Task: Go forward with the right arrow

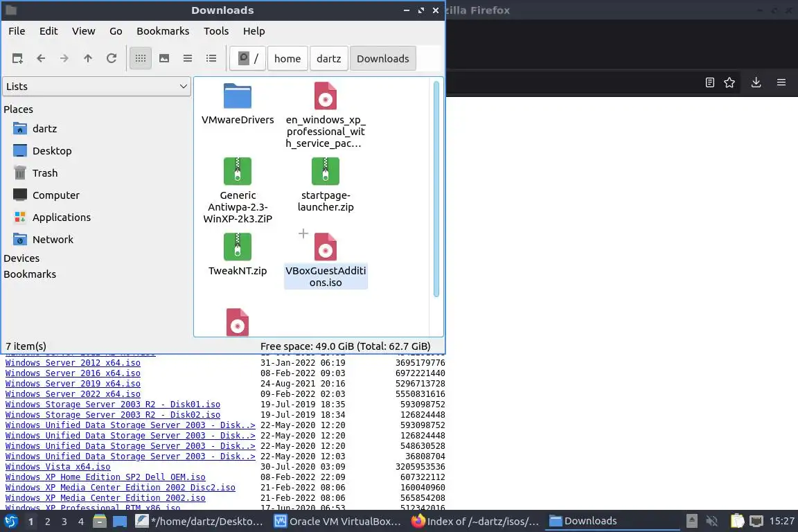Action: [64, 59]
